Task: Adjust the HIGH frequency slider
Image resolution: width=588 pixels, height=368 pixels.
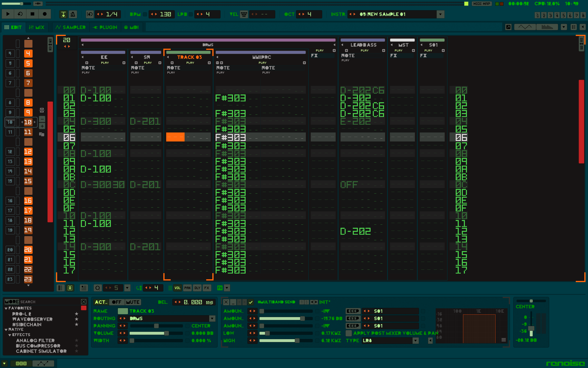Action: [286, 340]
